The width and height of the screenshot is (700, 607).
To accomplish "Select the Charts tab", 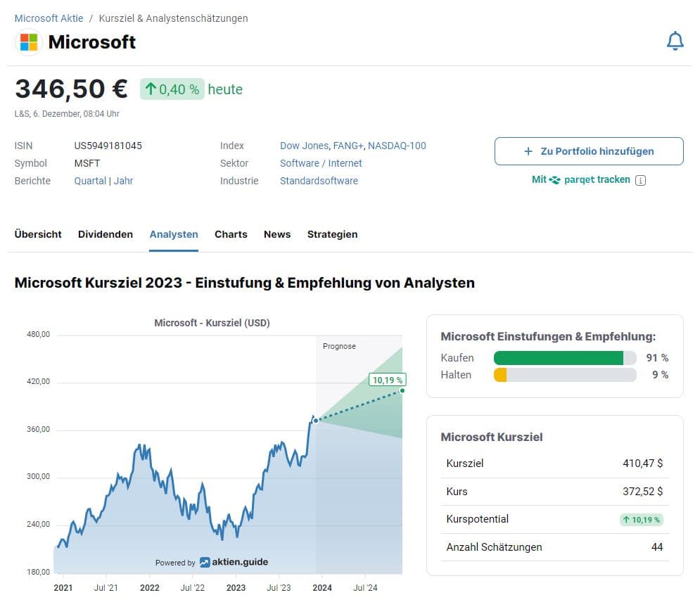I will coord(231,234).
